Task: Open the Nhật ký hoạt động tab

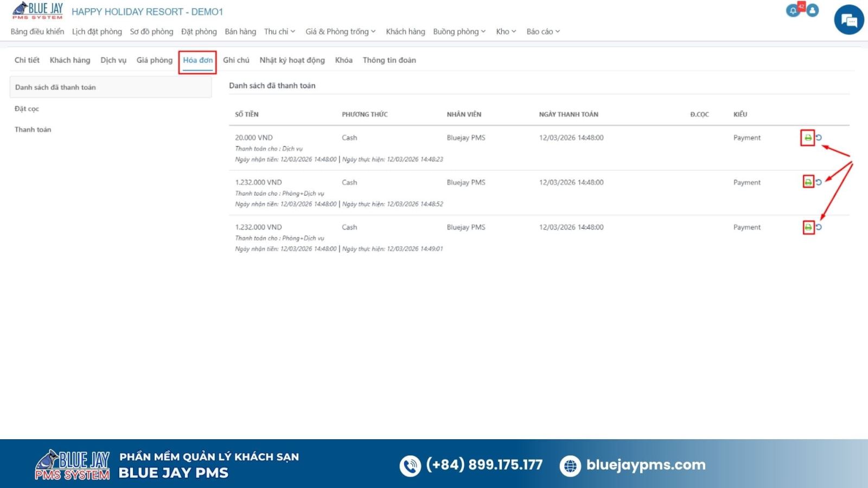Action: point(292,60)
